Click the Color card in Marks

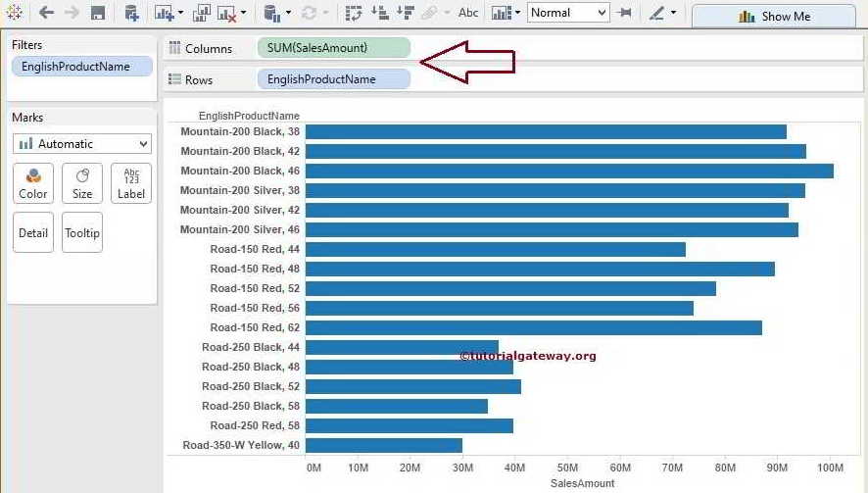pos(33,183)
